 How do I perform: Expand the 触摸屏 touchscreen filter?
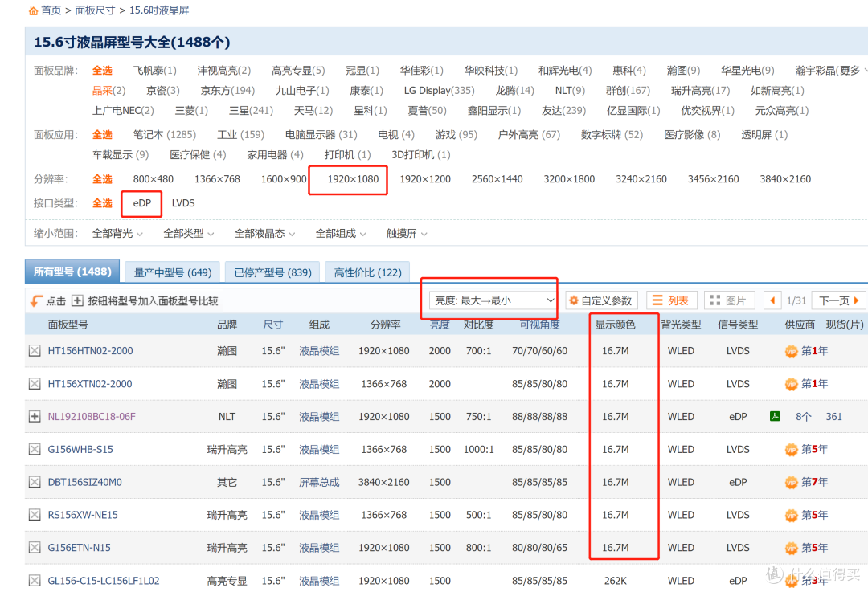(407, 234)
